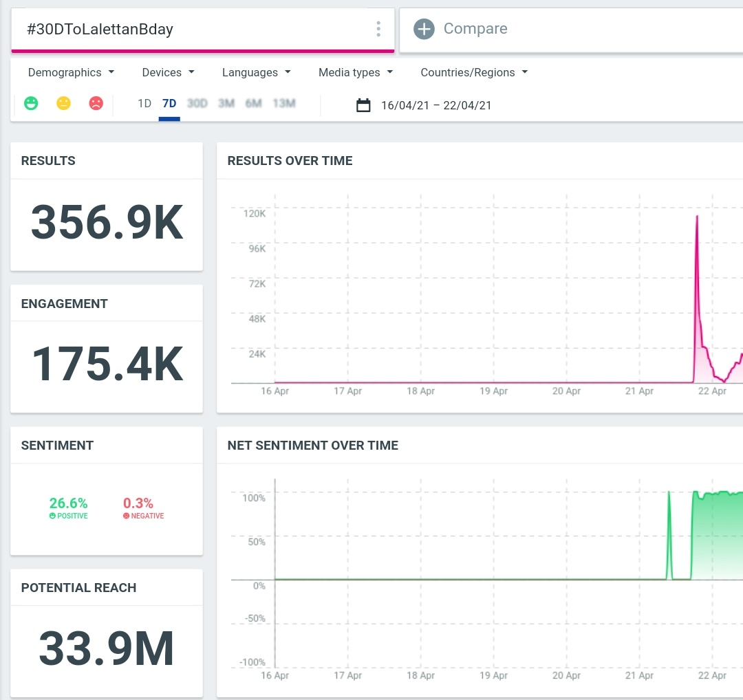This screenshot has width=743, height=700.
Task: Select the 3M time range tab
Action: tap(226, 103)
